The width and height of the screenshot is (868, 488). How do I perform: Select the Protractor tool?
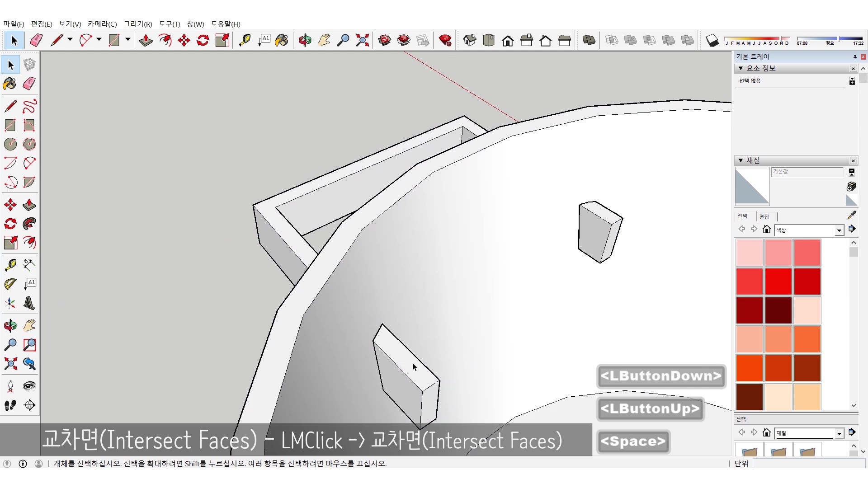pyautogui.click(x=10, y=284)
